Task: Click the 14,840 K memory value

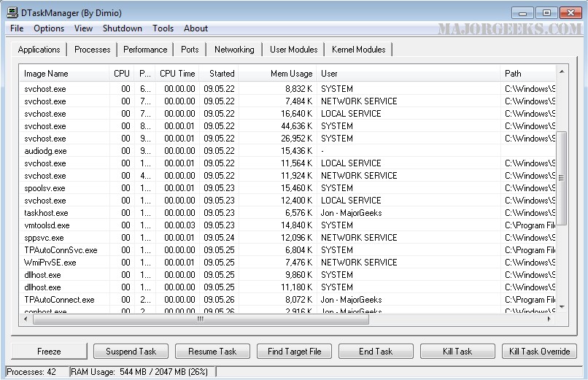Action: (297, 225)
